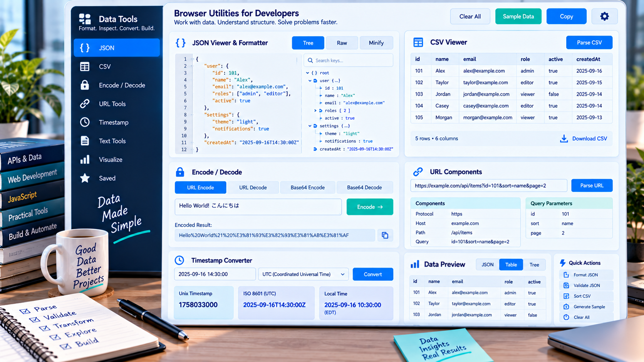
Task: Open settings gear icon
Action: 604,16
